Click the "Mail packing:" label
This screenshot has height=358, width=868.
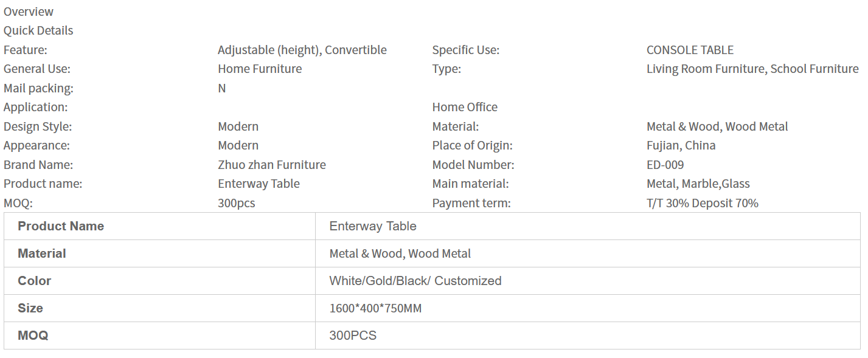point(38,88)
